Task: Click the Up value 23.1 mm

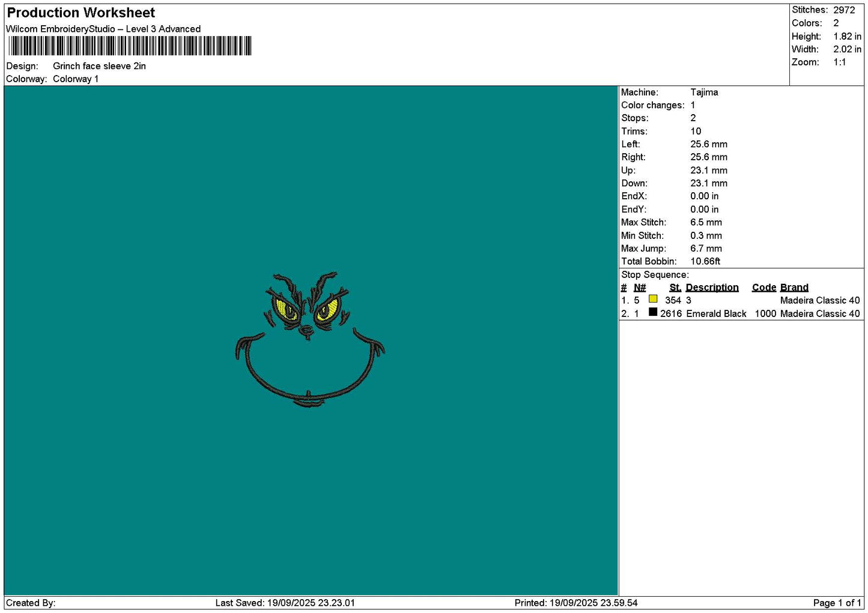Action: tap(709, 171)
